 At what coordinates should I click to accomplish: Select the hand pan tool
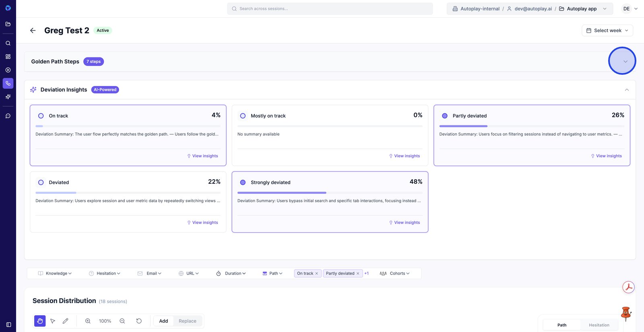coord(40,321)
